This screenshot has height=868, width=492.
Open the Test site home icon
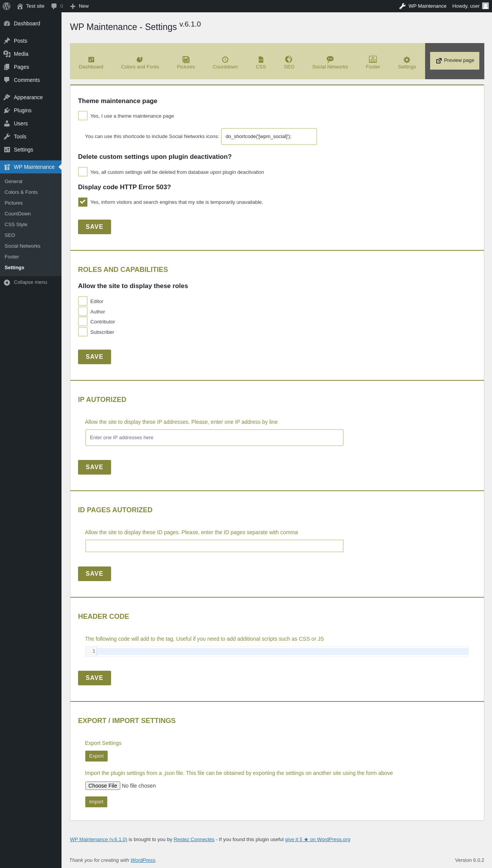(20, 6)
